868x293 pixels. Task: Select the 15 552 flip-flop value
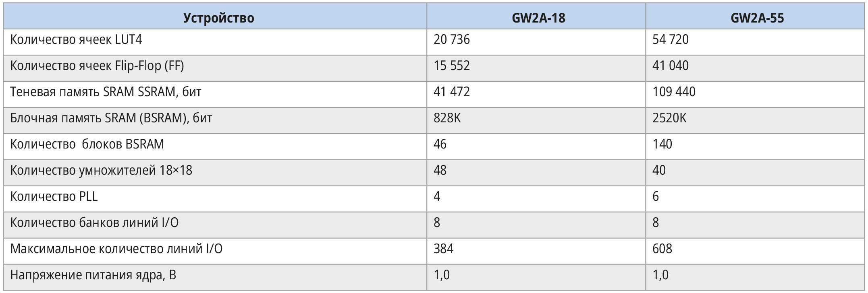[x=452, y=66]
